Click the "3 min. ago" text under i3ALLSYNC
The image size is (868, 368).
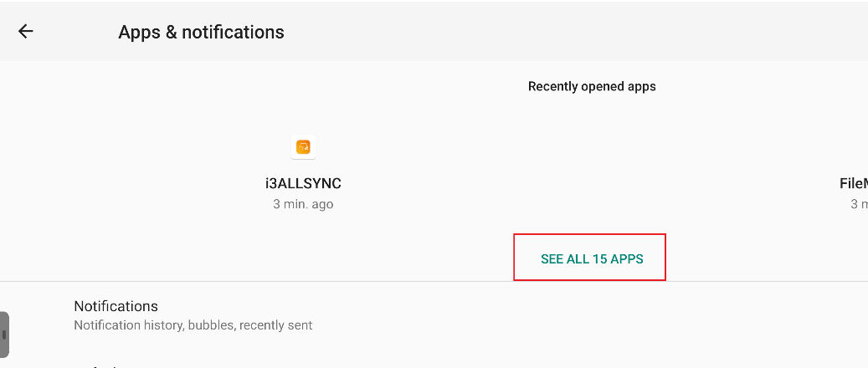coord(303,204)
